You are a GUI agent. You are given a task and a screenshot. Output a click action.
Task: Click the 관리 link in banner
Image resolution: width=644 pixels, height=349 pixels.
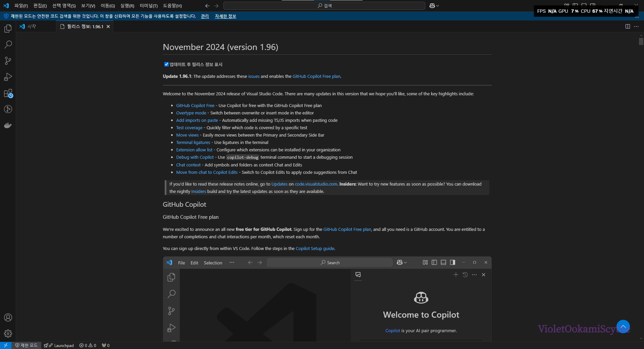click(x=205, y=16)
